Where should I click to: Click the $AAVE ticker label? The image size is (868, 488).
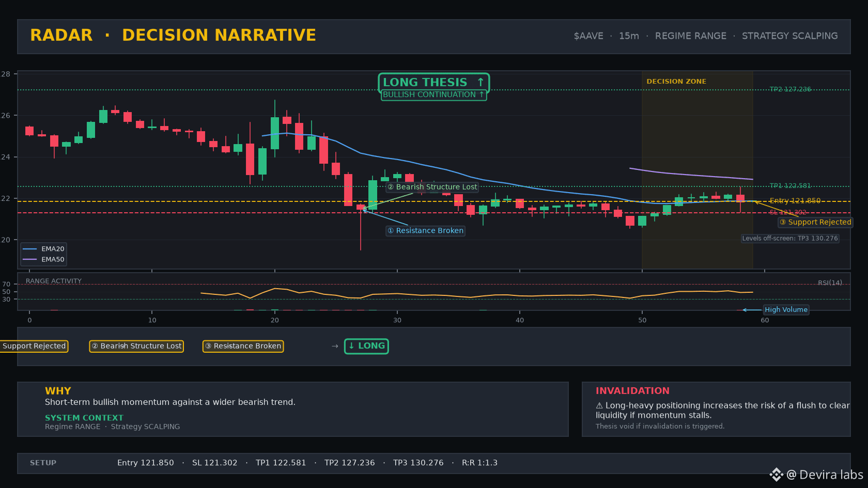click(588, 36)
